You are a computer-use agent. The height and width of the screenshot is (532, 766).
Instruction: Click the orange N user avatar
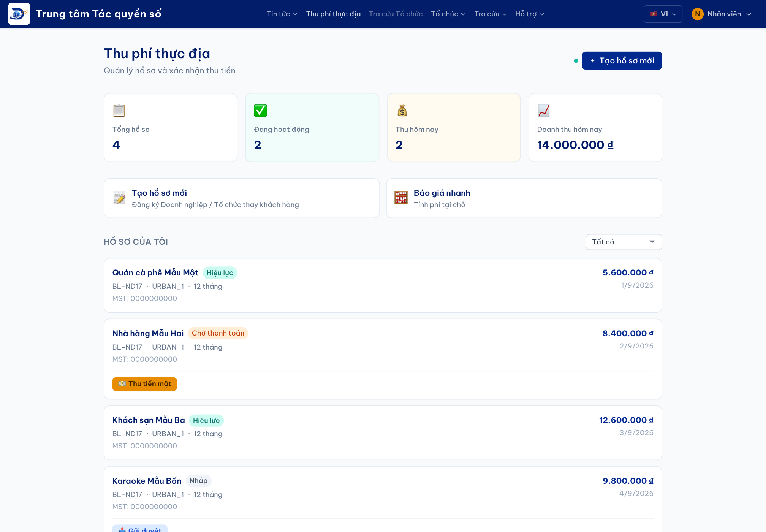(x=697, y=14)
